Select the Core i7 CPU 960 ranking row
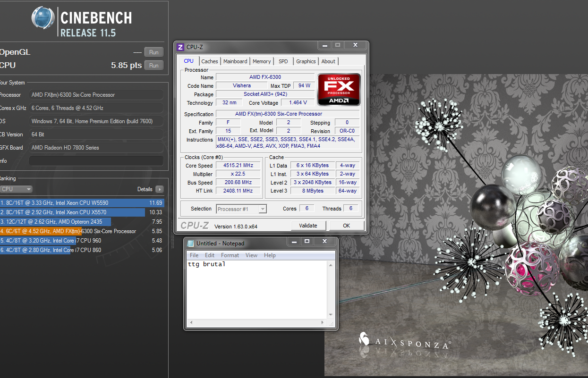 [82, 241]
